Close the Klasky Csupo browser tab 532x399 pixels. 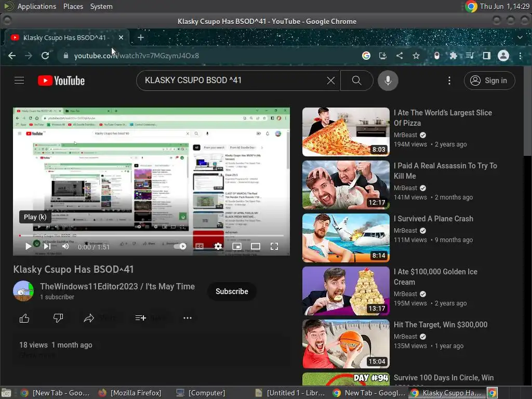click(121, 37)
